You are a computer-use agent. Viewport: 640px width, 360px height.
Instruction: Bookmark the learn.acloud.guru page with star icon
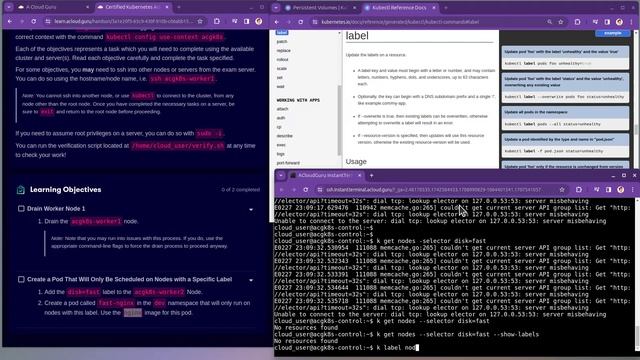200,21
